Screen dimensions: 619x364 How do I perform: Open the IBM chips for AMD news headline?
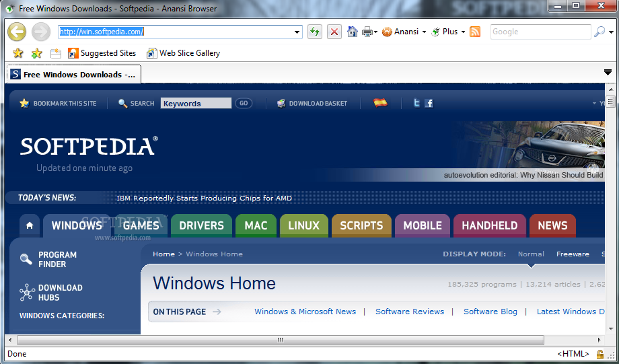pyautogui.click(x=204, y=198)
